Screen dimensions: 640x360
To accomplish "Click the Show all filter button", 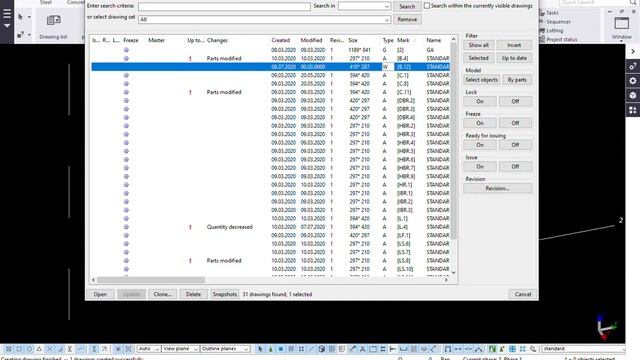I will point(479,45).
